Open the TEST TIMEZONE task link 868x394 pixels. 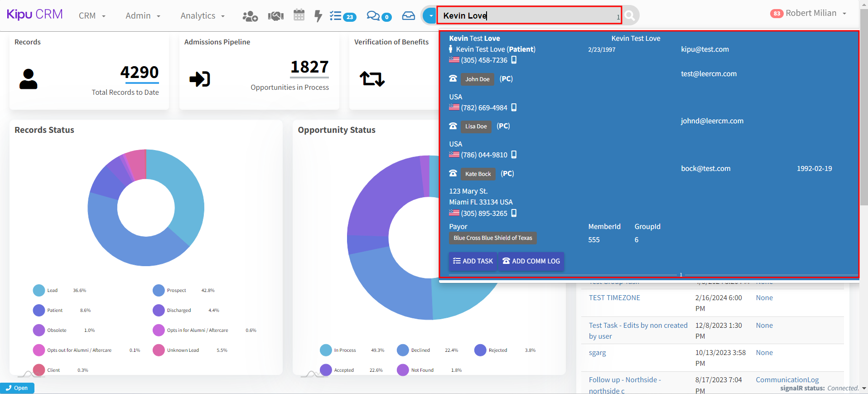coord(614,298)
